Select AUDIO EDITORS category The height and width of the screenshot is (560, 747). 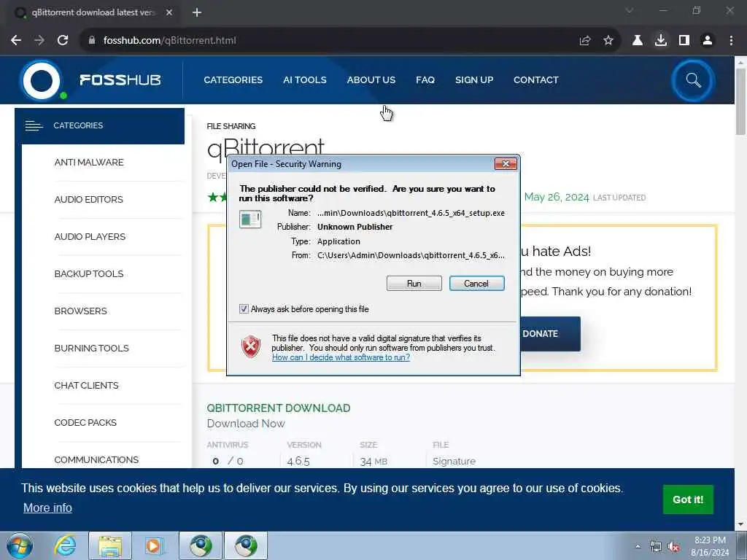tap(88, 200)
